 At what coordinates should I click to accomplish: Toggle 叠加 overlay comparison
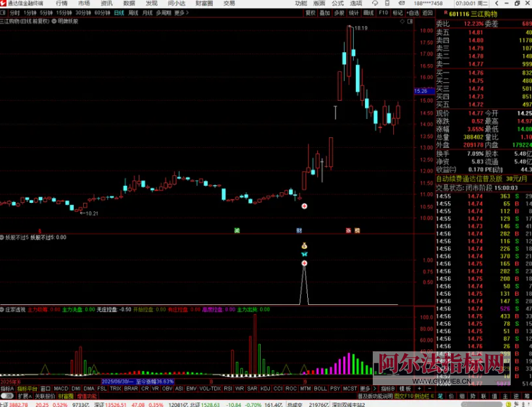coord(324,13)
